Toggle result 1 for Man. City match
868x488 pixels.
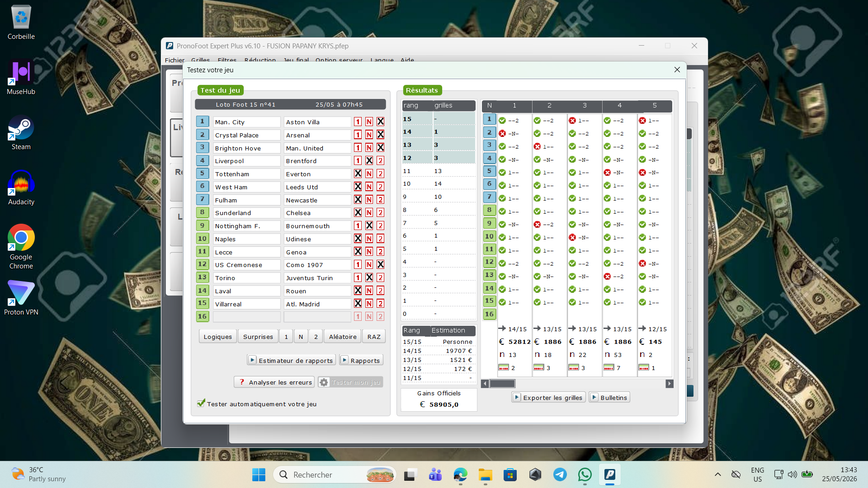(x=358, y=122)
